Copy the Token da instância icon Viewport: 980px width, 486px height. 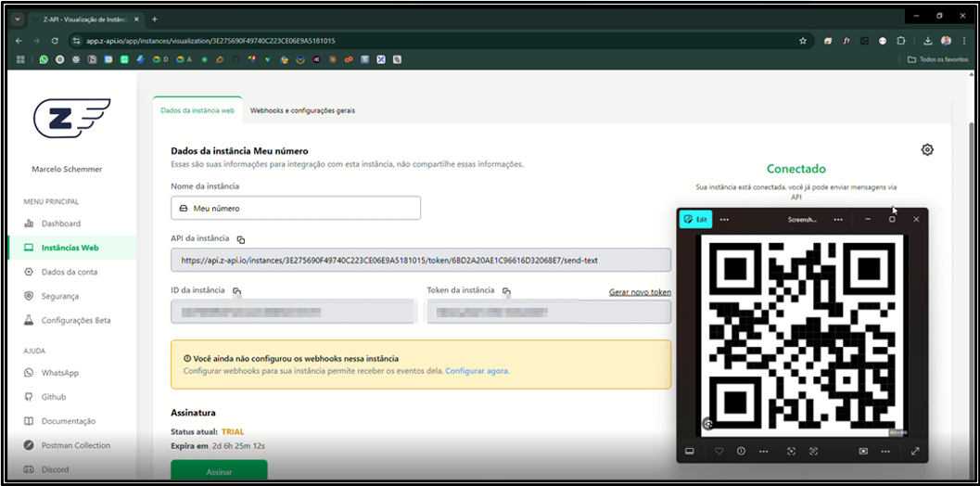(506, 291)
